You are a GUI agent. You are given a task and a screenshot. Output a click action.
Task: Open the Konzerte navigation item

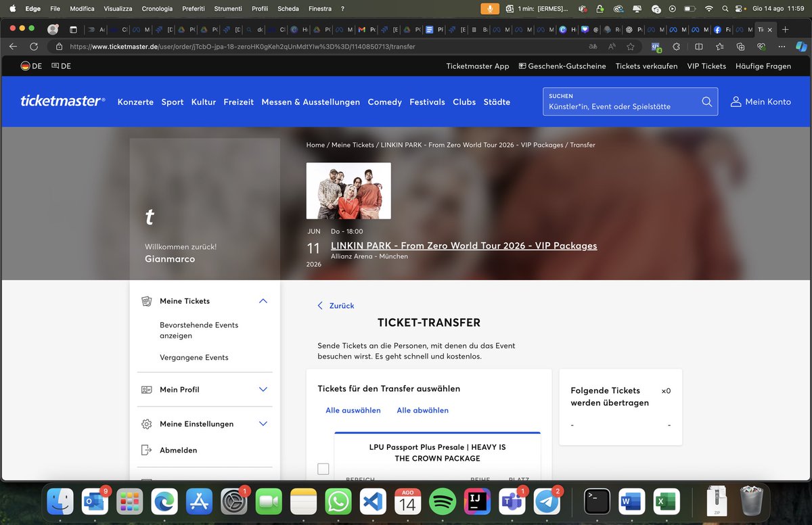(135, 102)
